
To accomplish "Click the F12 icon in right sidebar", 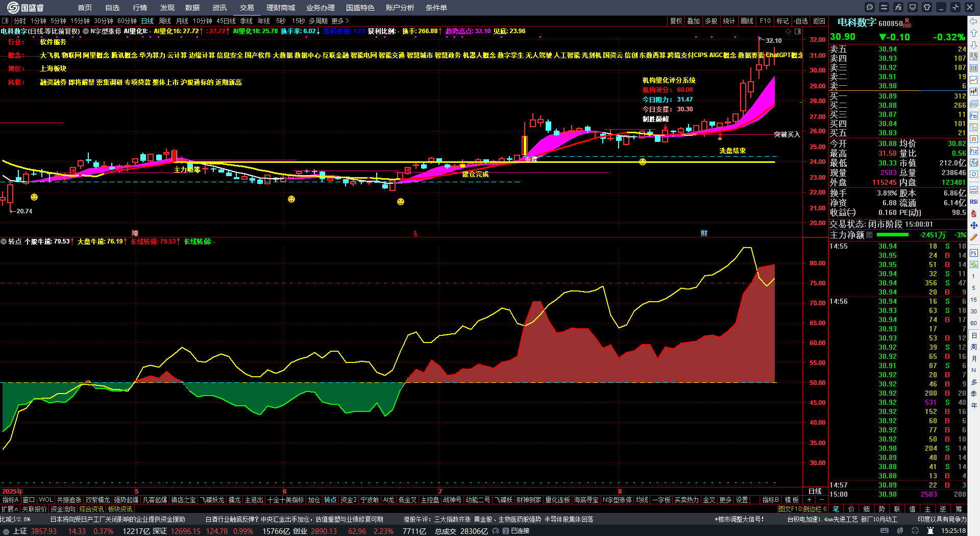I will [974, 151].
